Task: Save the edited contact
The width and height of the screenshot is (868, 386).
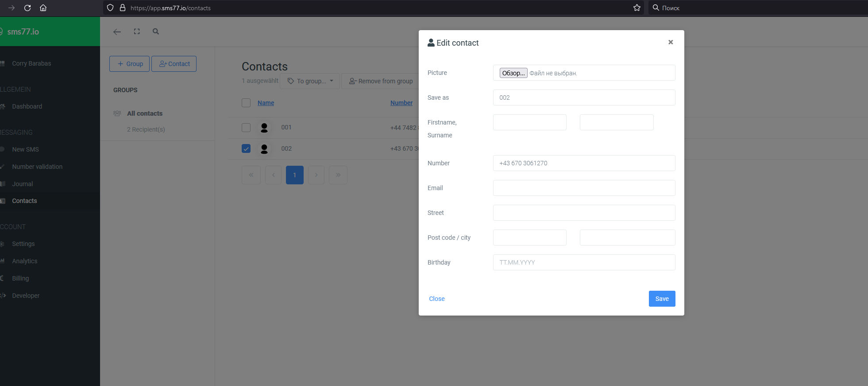Action: (x=662, y=299)
